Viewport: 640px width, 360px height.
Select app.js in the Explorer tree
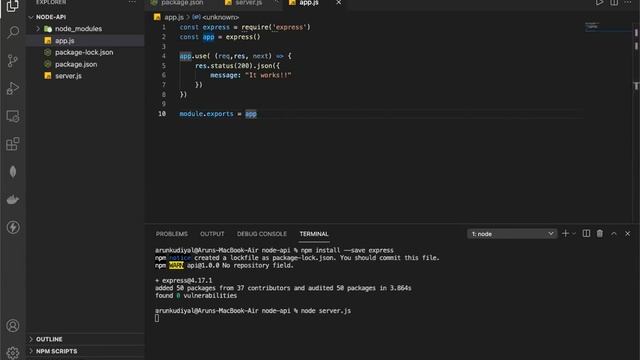point(85,40)
